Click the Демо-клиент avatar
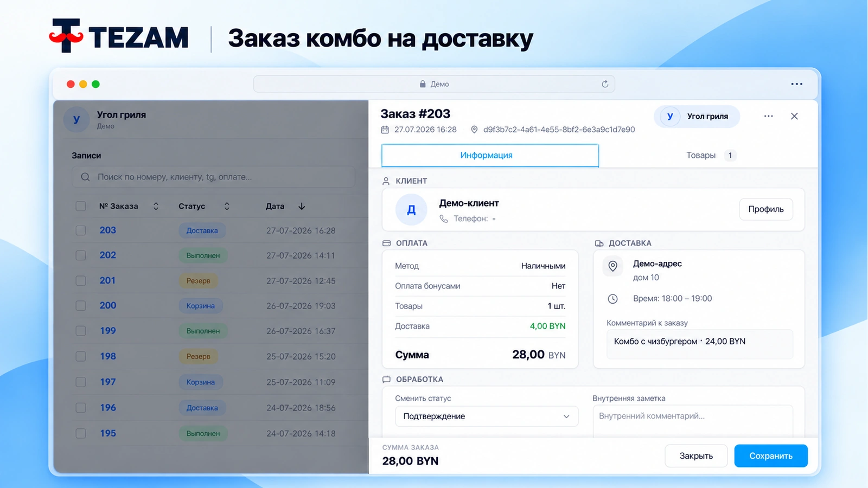 click(411, 210)
